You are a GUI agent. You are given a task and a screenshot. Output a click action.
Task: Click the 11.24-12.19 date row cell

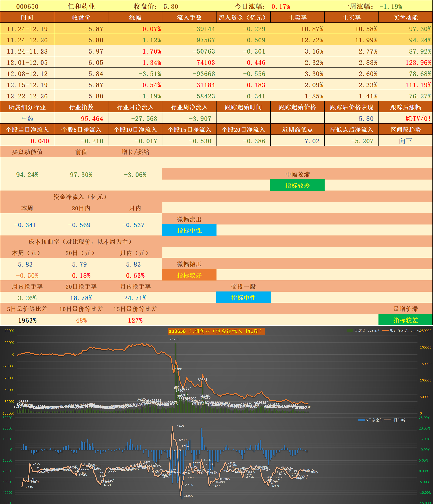pyautogui.click(x=27, y=29)
